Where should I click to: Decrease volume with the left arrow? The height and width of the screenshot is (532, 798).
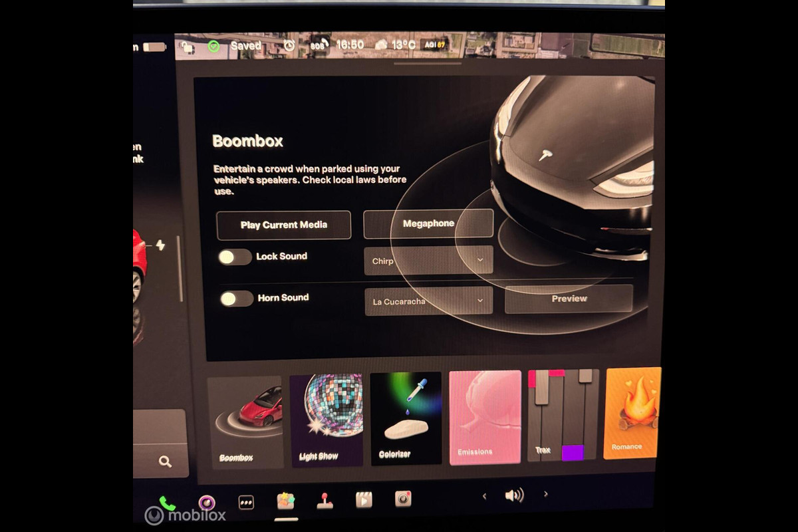pyautogui.click(x=484, y=495)
